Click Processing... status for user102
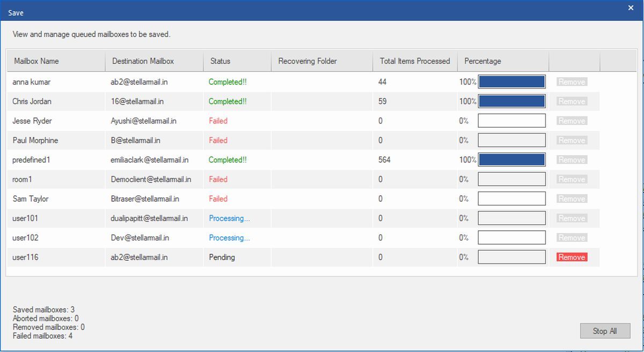Viewport: 644px width, 352px height. (x=230, y=238)
